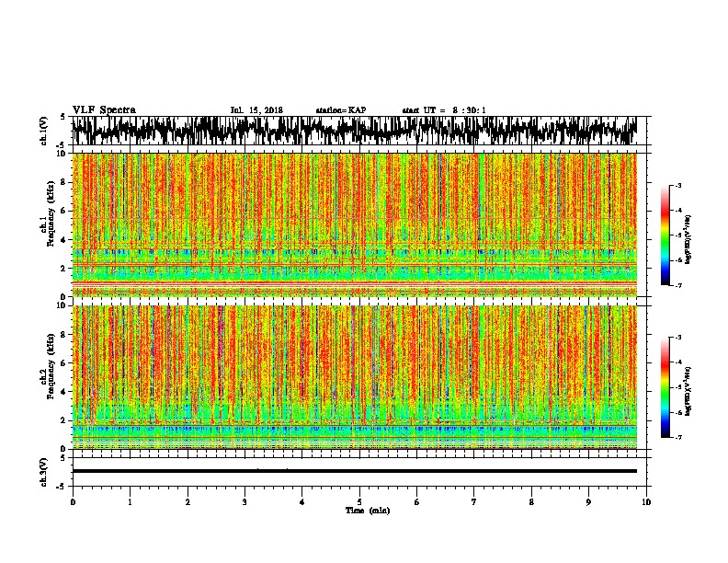This screenshot has width=728, height=563.
Task: Click the ch.1 "Frequency (kHz)" axis label
Action: [51, 214]
